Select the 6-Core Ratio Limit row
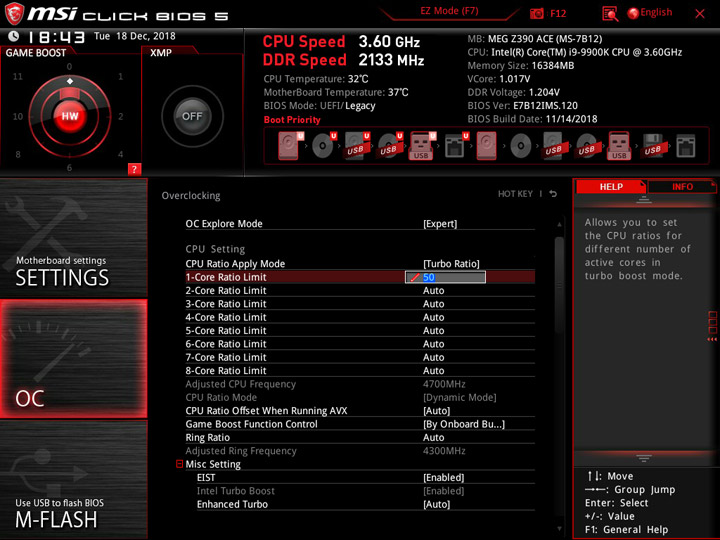Screen dimensions: 720x540 [x=360, y=343]
